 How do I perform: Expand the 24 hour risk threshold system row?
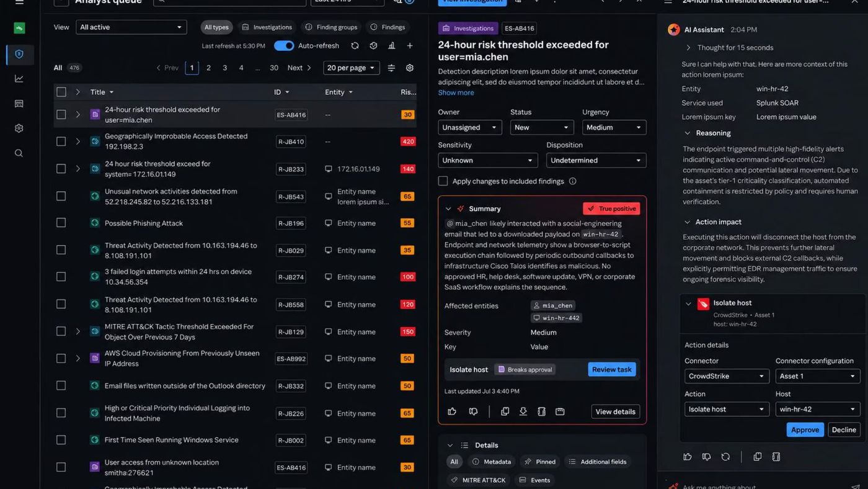[77, 169]
